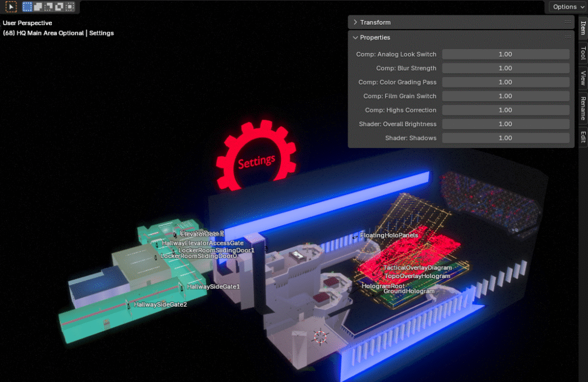Choose the Extend Selection mode icon
The image size is (588, 382).
38,7
